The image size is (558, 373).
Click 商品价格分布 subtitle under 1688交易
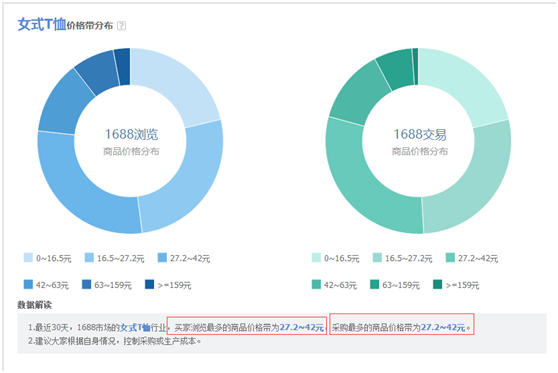point(420,151)
